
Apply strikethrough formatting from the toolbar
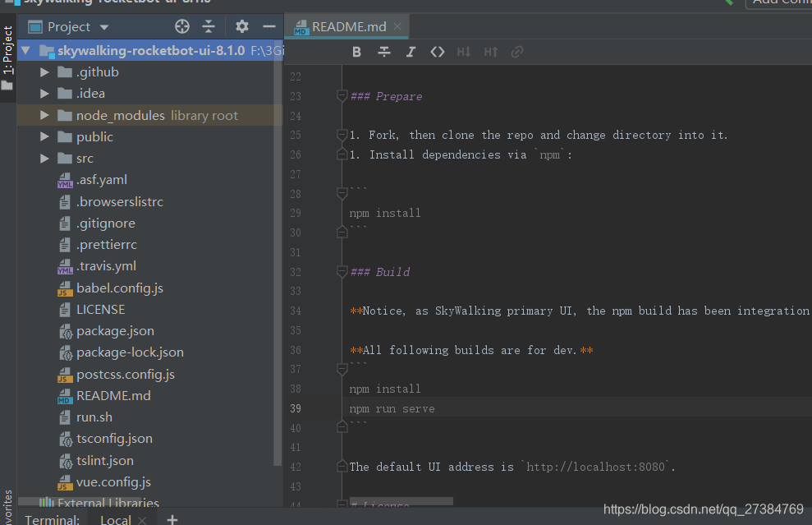[x=383, y=52]
